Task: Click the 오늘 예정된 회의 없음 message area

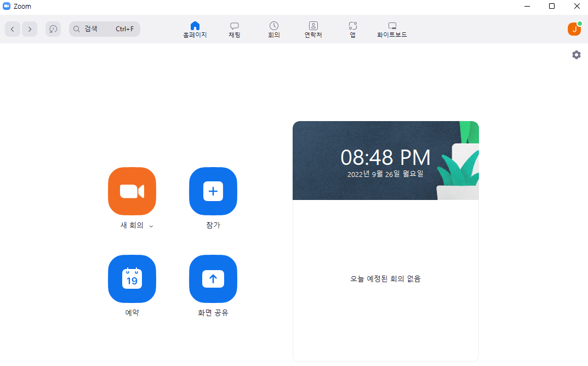Action: (x=385, y=279)
